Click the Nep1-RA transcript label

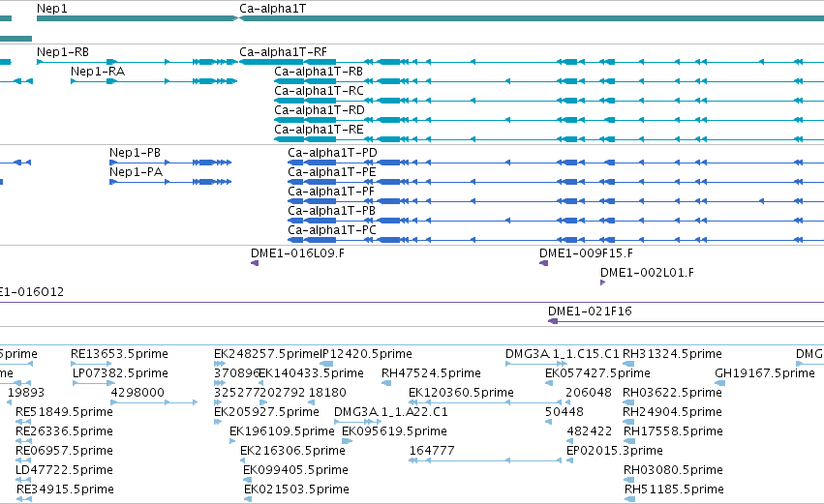pos(98,72)
